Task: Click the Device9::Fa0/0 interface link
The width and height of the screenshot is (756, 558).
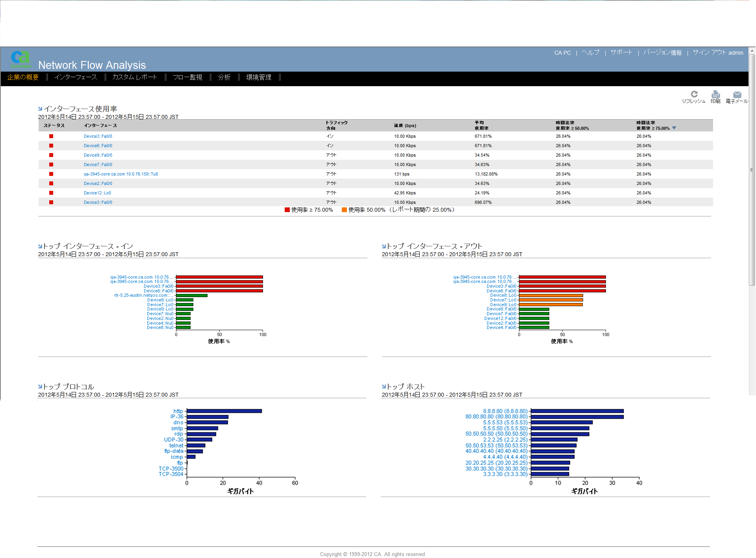Action: click(x=98, y=155)
